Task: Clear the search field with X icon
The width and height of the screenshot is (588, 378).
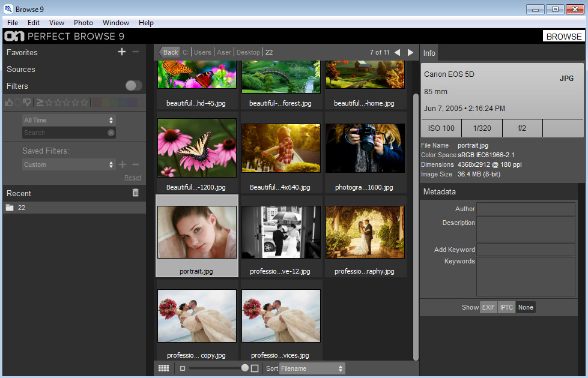Action: (x=111, y=133)
